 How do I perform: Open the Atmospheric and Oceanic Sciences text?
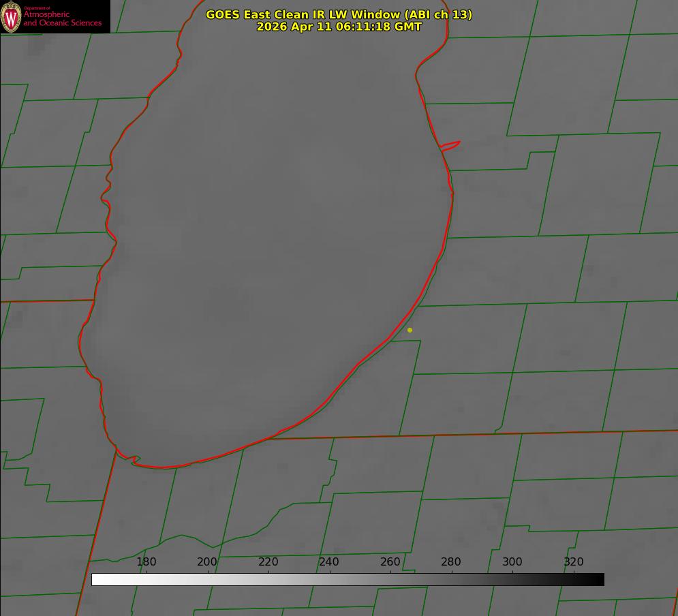[x=62, y=18]
